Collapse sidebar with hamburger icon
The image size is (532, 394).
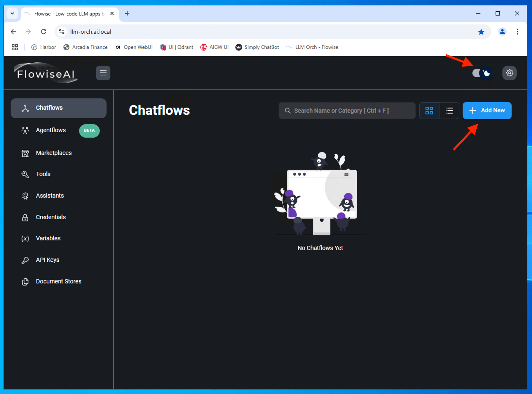[103, 73]
